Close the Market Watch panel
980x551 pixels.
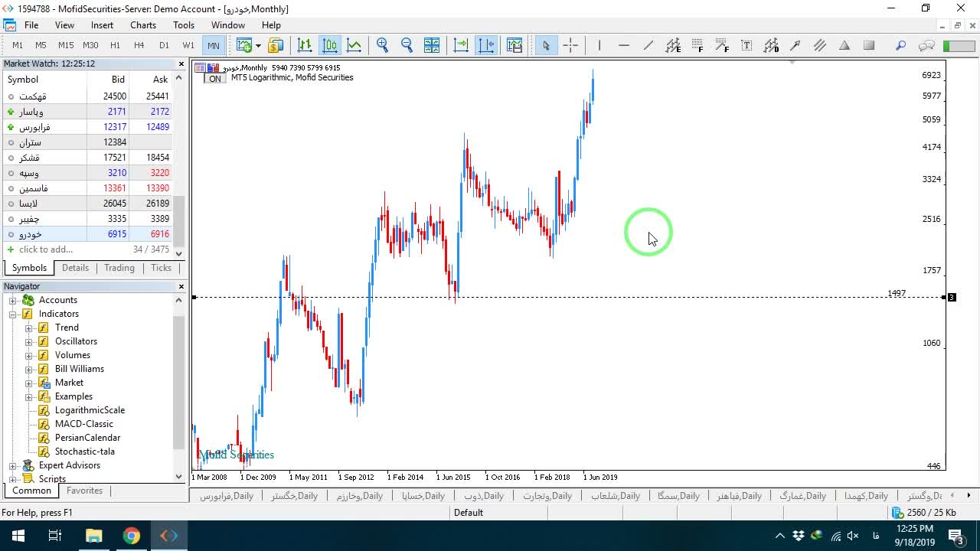[x=181, y=64]
